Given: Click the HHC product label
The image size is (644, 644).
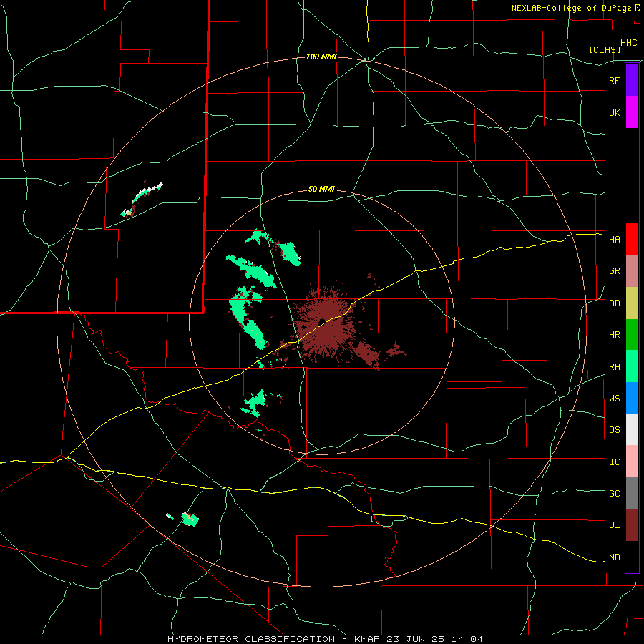Looking at the screenshot, I should (628, 43).
